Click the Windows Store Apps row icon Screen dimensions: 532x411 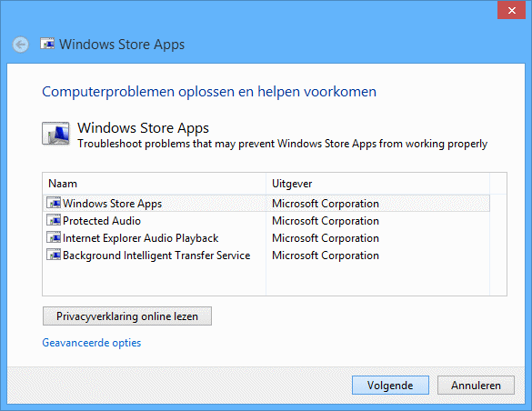[54, 203]
